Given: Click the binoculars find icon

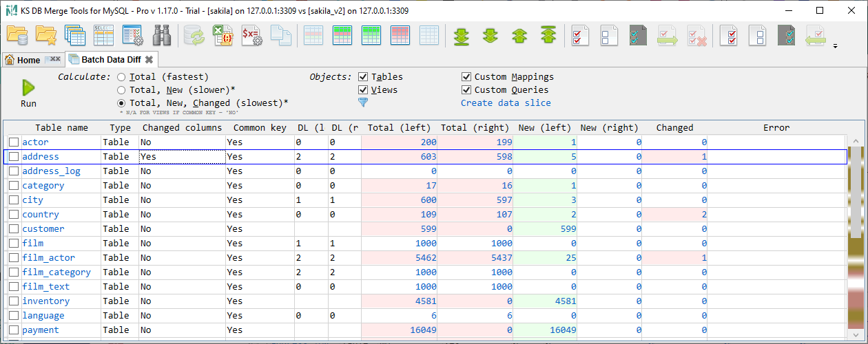Looking at the screenshot, I should (x=162, y=34).
